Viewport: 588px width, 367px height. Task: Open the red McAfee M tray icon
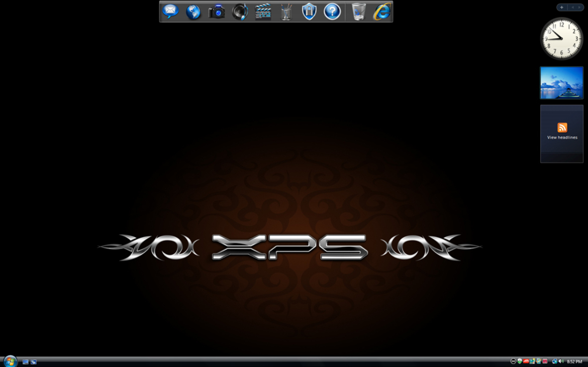click(545, 361)
